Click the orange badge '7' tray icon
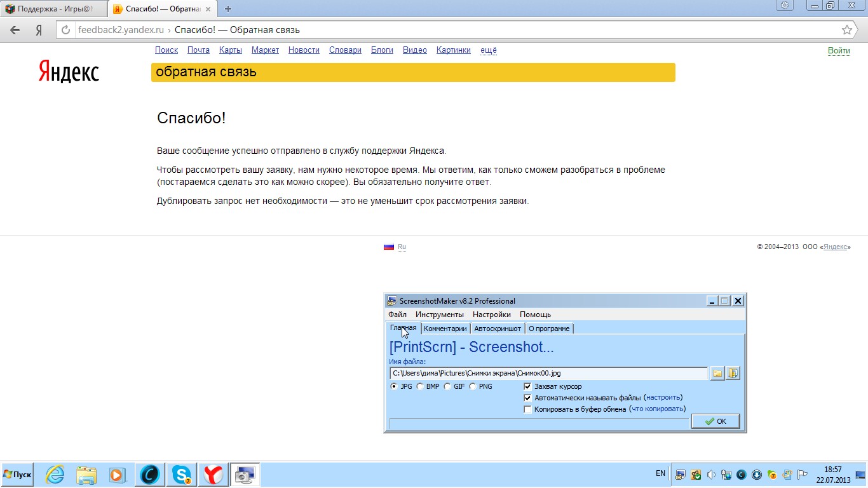 pos(772,475)
